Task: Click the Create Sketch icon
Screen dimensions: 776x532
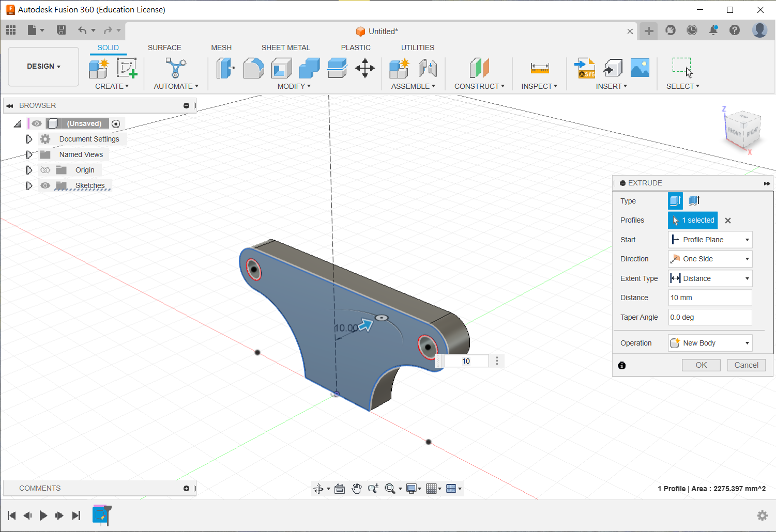Action: pos(126,68)
